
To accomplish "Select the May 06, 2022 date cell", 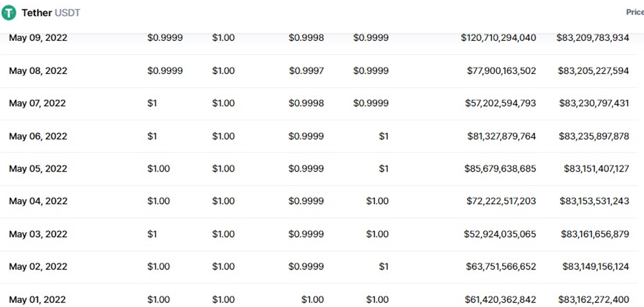I will [38, 136].
